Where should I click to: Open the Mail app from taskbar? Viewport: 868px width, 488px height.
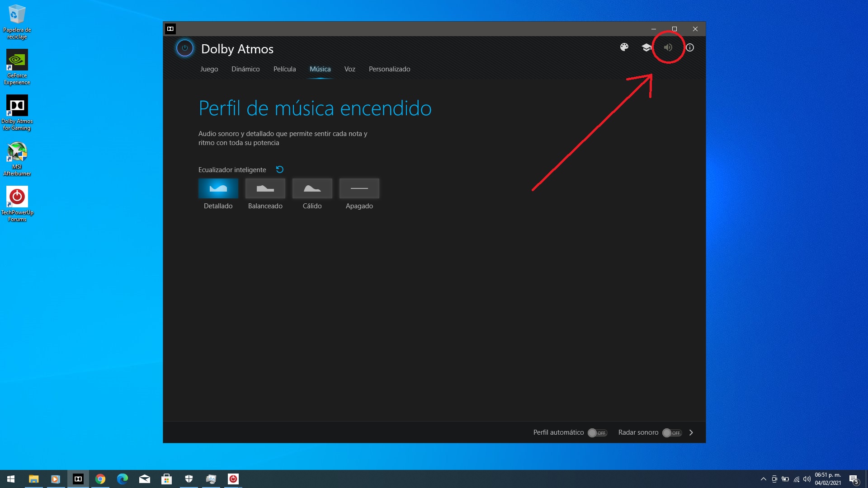coord(145,479)
